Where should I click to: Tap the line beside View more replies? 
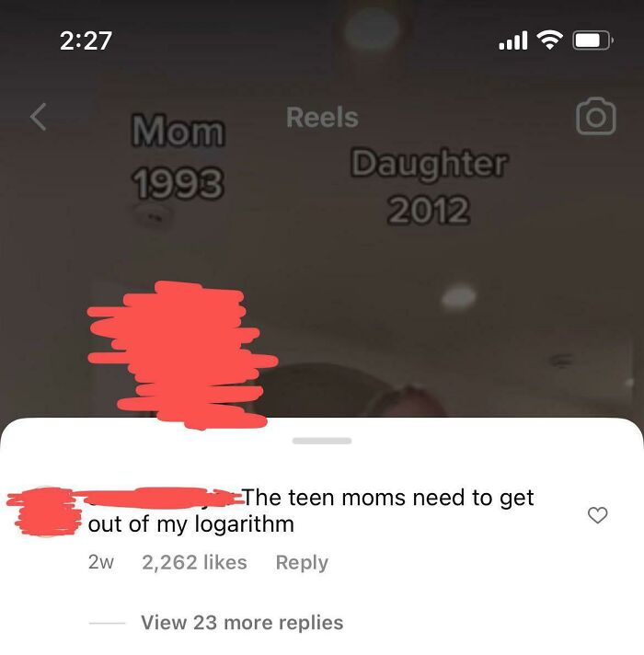[x=107, y=623]
